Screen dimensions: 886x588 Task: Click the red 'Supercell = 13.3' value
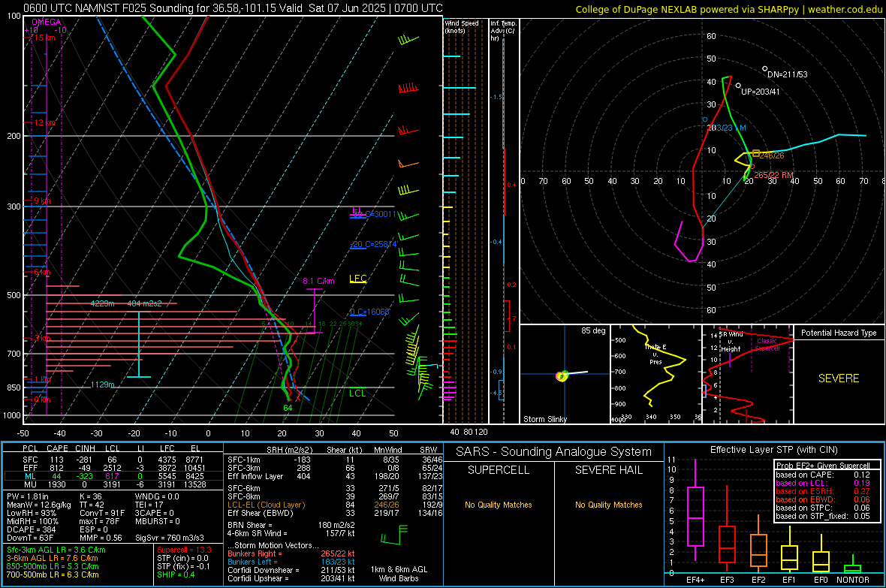point(184,550)
